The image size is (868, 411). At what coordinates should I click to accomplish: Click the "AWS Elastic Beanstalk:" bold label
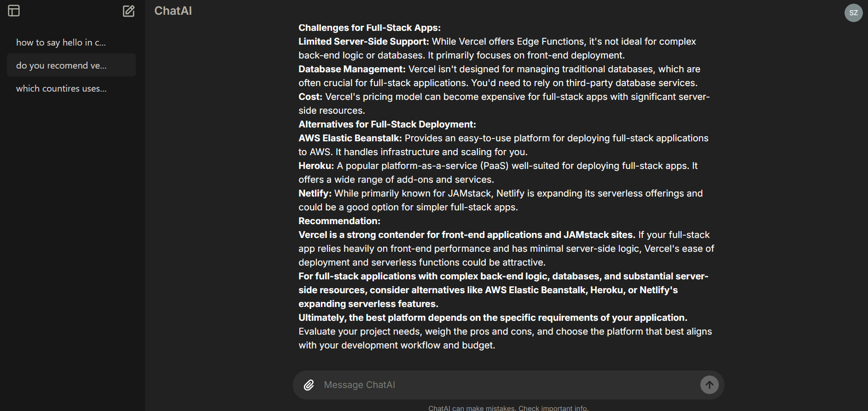click(x=350, y=138)
